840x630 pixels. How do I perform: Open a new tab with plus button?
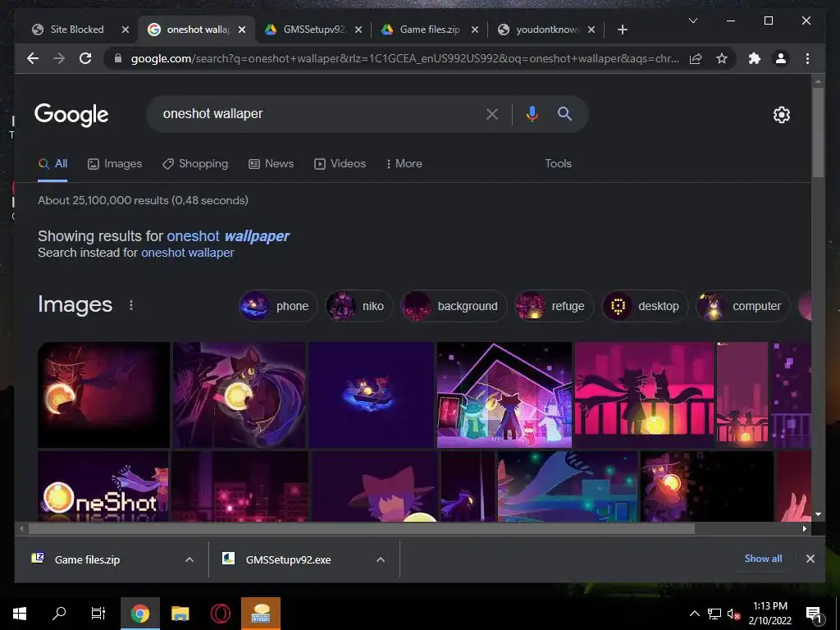point(622,30)
